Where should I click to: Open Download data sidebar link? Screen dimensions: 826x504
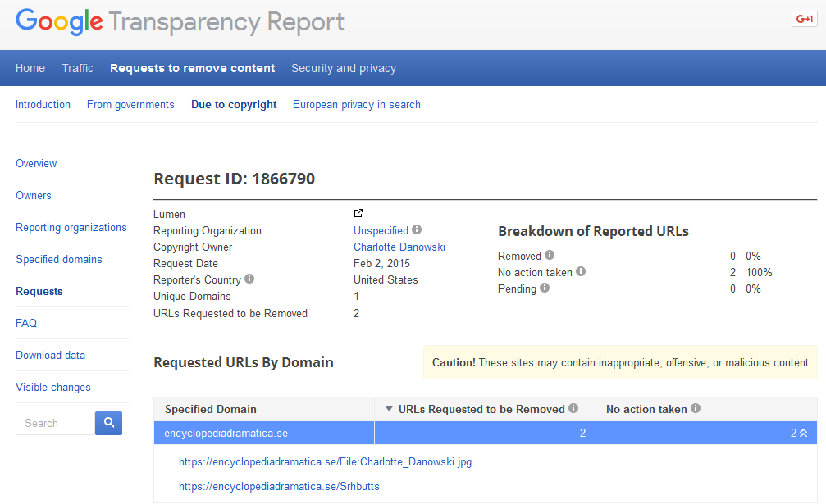[50, 356]
